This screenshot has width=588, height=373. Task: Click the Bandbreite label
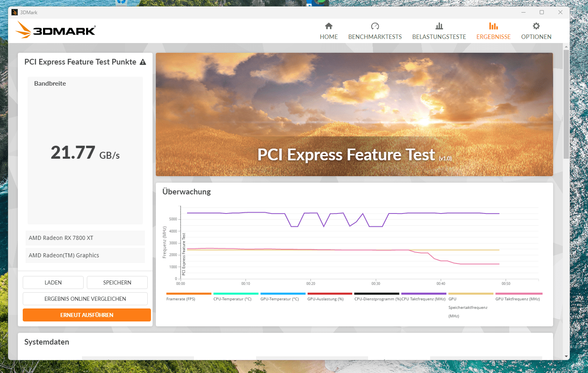tap(50, 84)
